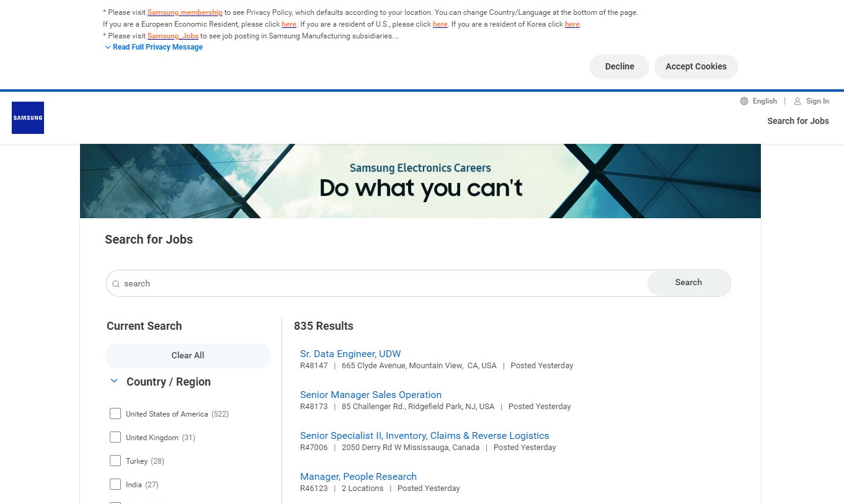Check the United States of America checkbox
This screenshot has height=504, width=844.
[115, 413]
